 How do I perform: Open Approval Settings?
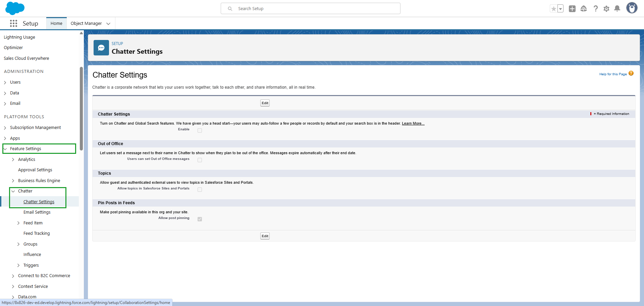35,170
